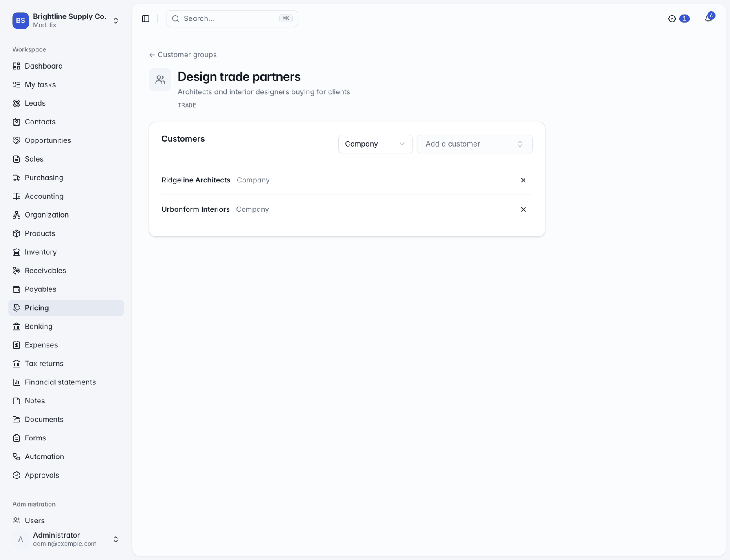
Task: Click the Inventory warehouse icon
Action: (16, 252)
